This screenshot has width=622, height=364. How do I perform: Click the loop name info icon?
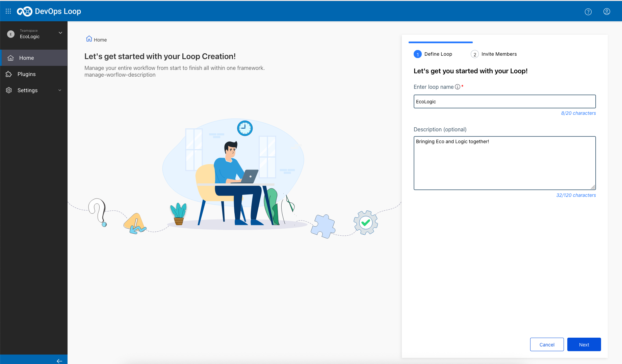click(x=458, y=87)
